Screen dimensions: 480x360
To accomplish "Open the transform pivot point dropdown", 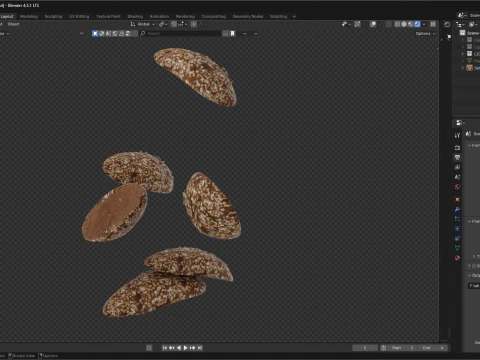I will tap(163, 24).
